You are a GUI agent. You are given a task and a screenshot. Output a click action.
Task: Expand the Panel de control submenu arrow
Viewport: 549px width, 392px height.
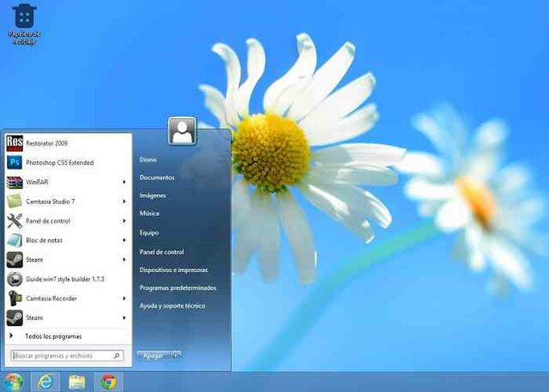(124, 220)
